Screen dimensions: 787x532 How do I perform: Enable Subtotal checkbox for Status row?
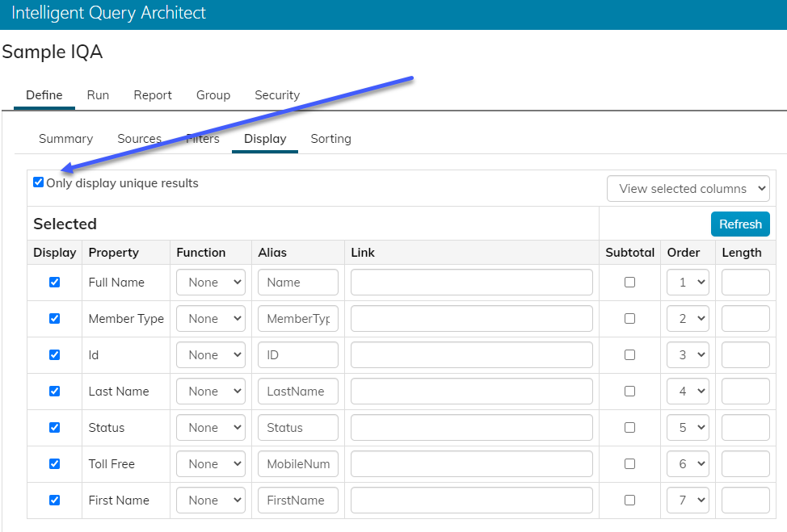pyautogui.click(x=629, y=428)
